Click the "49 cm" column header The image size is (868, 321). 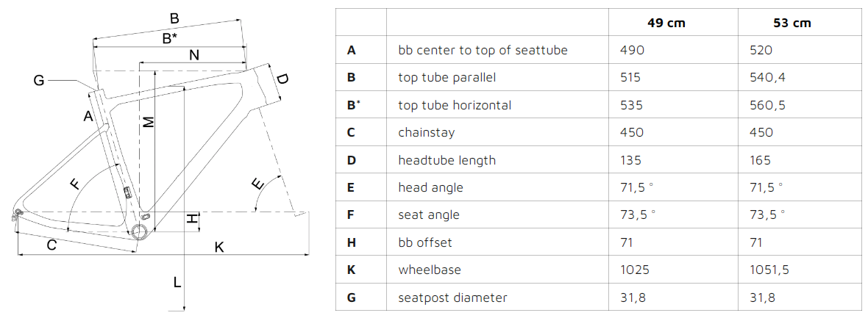666,23
